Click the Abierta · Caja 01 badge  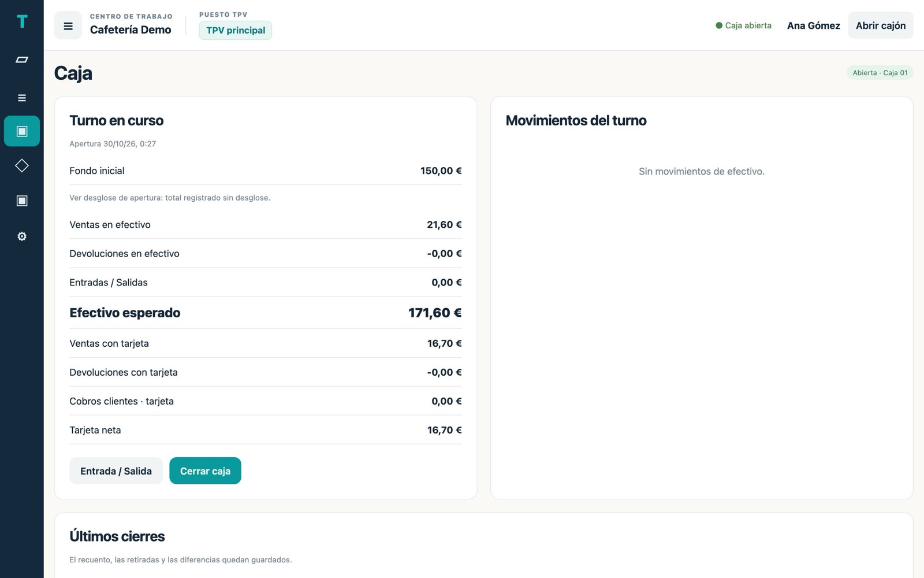(x=880, y=73)
